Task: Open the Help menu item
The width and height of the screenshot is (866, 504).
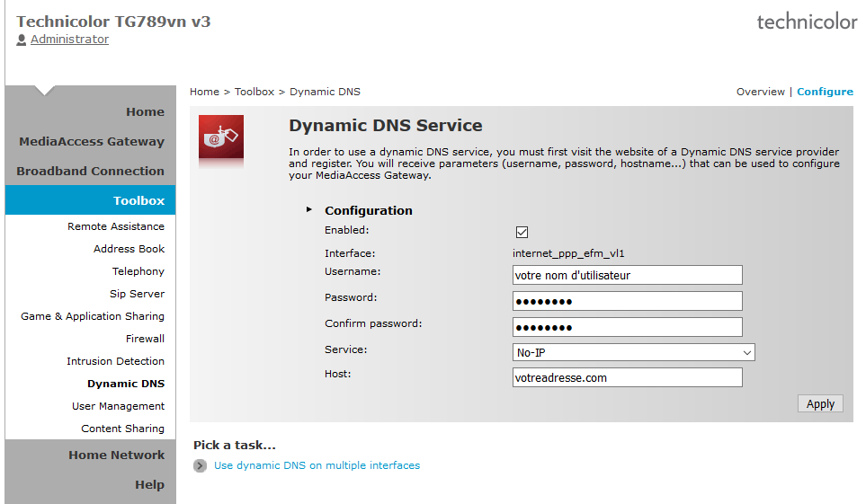Action: pyautogui.click(x=149, y=484)
